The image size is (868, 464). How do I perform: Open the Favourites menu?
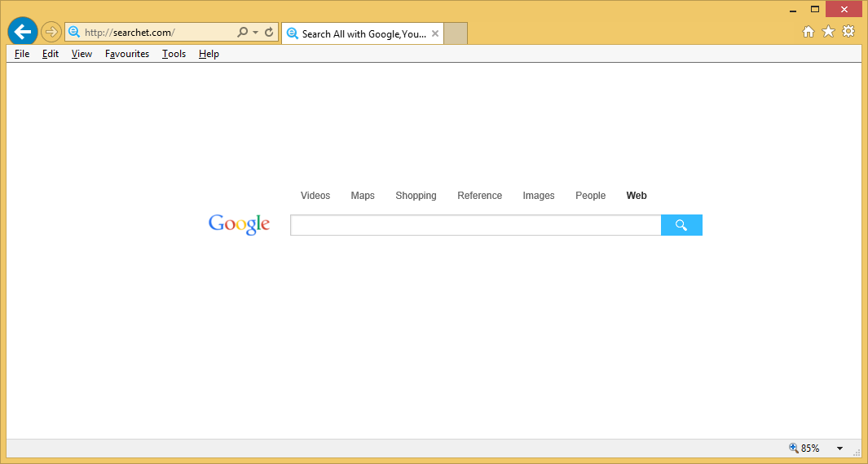click(x=127, y=54)
